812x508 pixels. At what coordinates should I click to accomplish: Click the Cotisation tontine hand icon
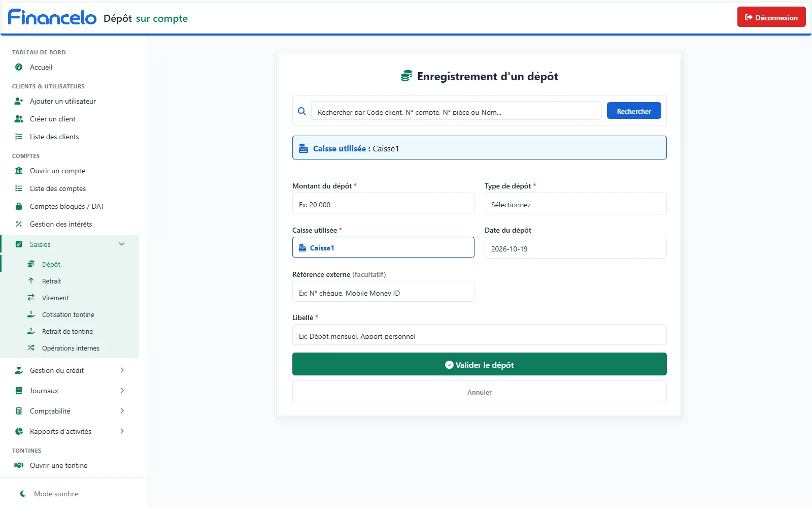(x=31, y=314)
